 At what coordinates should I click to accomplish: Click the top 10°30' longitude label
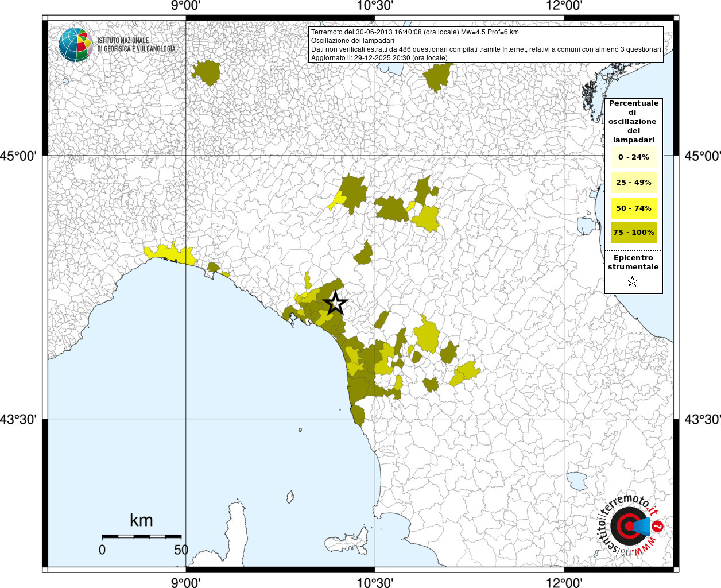point(375,6)
